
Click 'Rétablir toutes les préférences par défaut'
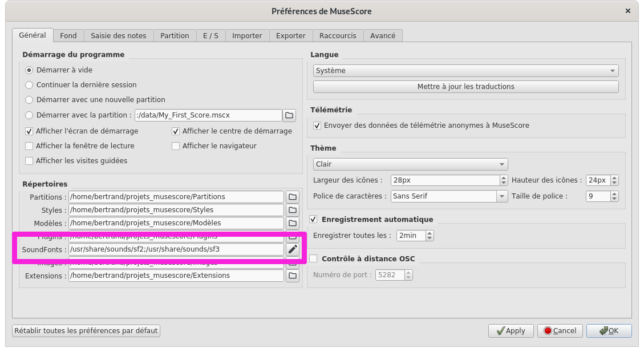[x=86, y=331]
